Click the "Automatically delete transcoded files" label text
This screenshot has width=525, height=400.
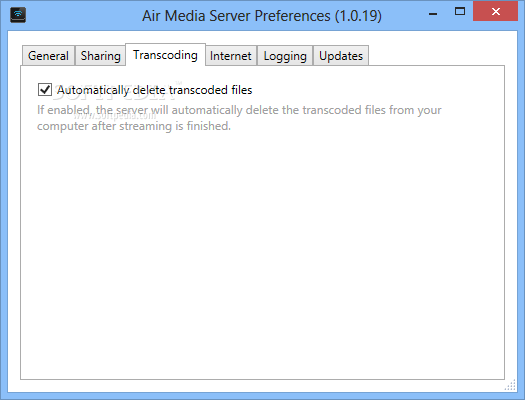pos(154,90)
